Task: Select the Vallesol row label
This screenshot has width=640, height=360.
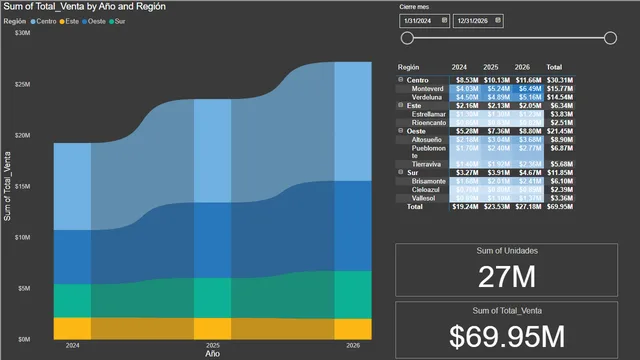Action: coord(423,198)
